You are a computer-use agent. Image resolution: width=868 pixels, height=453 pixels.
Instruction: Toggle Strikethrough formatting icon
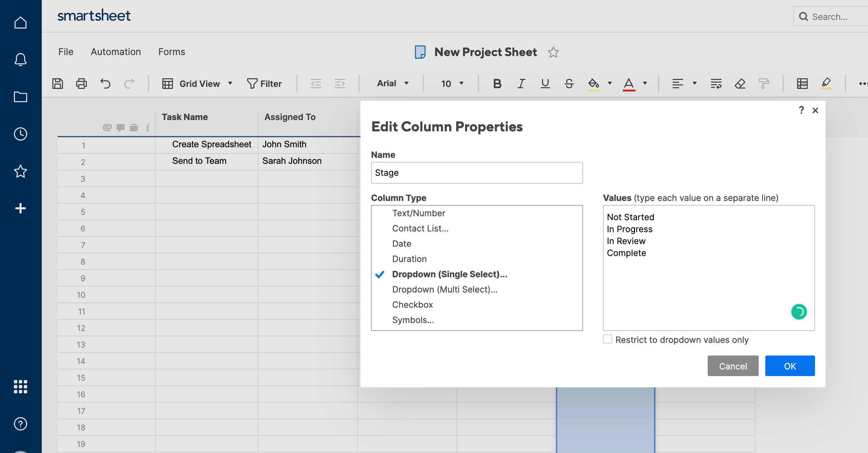click(x=569, y=83)
